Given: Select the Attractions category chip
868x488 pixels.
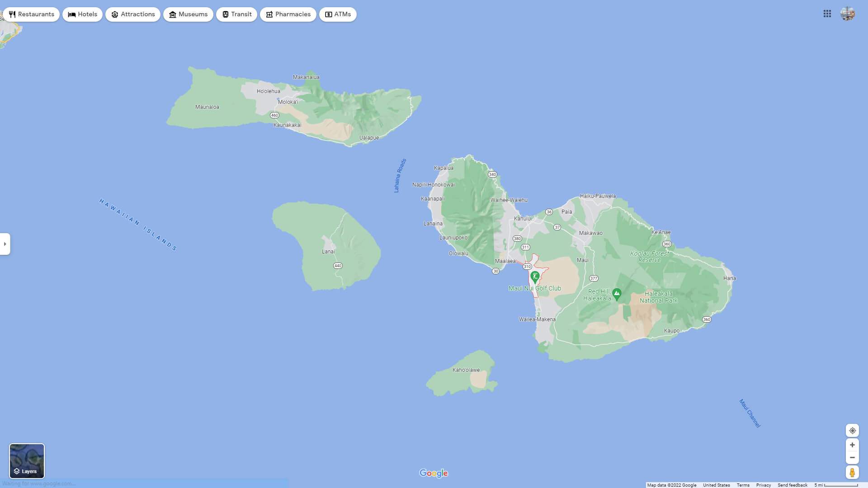Looking at the screenshot, I should (x=133, y=14).
